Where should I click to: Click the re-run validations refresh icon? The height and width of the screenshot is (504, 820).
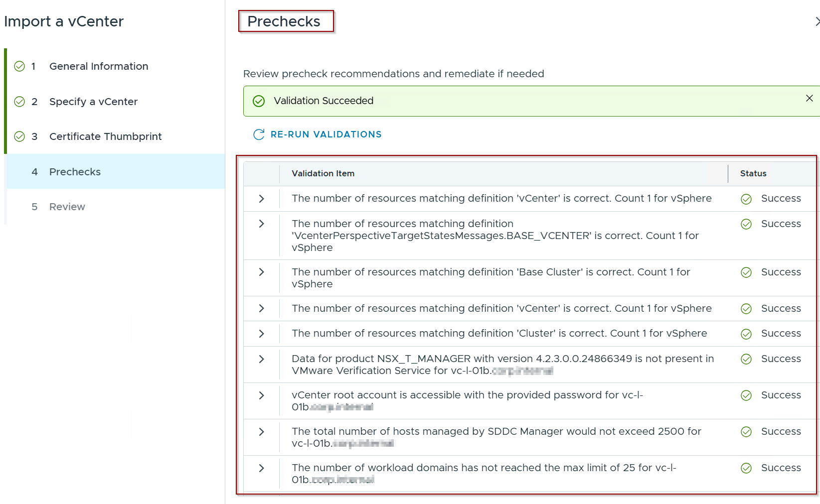click(259, 134)
